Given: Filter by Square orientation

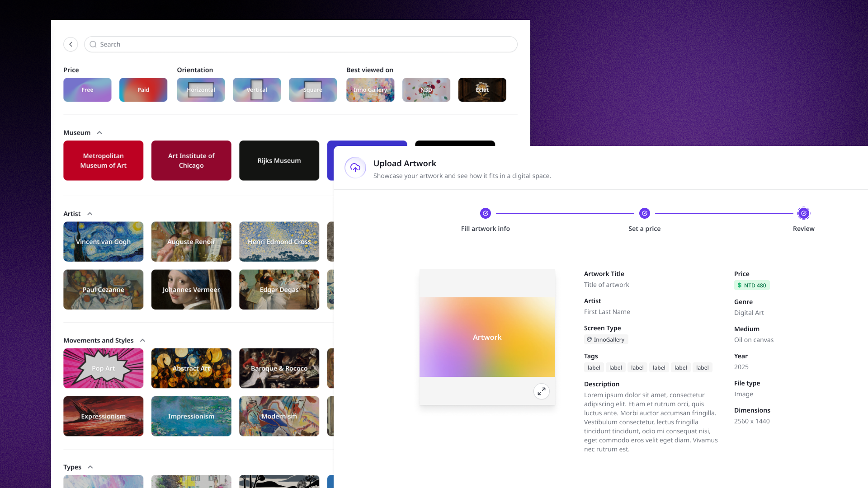Looking at the screenshot, I should (313, 90).
